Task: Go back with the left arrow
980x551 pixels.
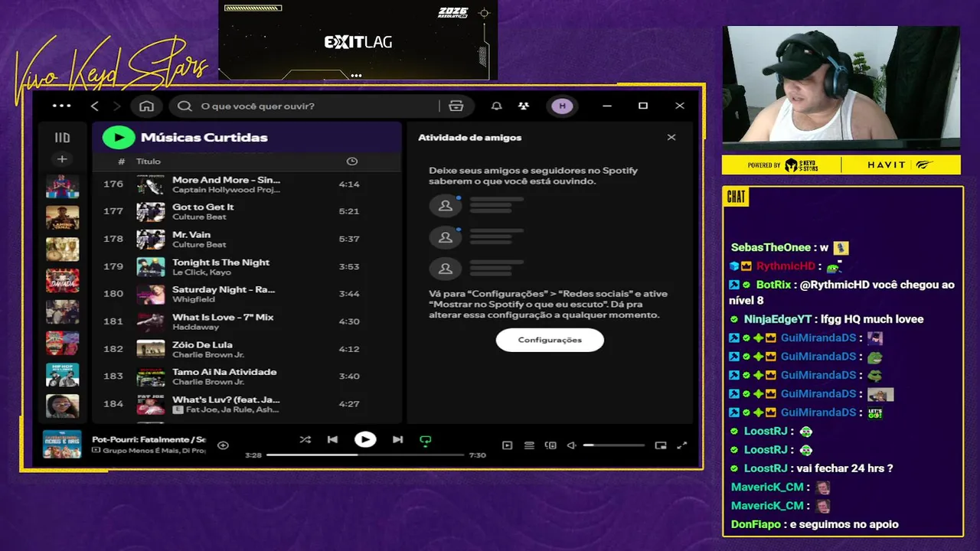Action: pos(95,106)
